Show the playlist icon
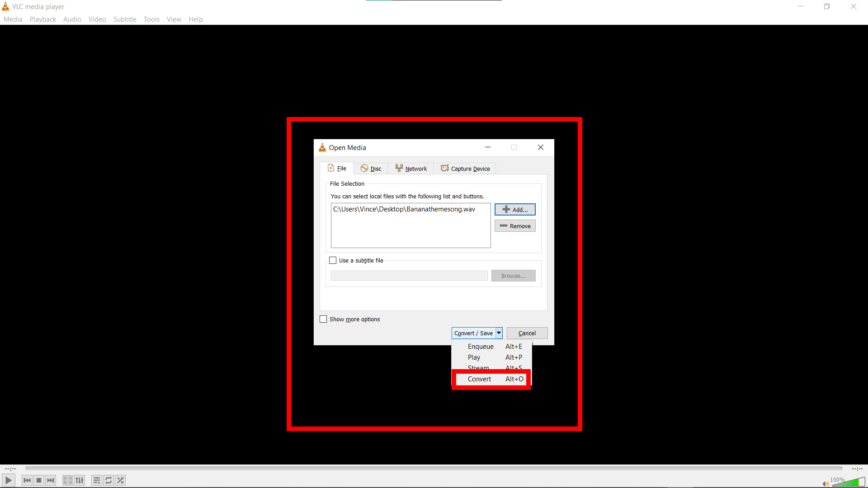This screenshot has width=868, height=488. click(96, 480)
